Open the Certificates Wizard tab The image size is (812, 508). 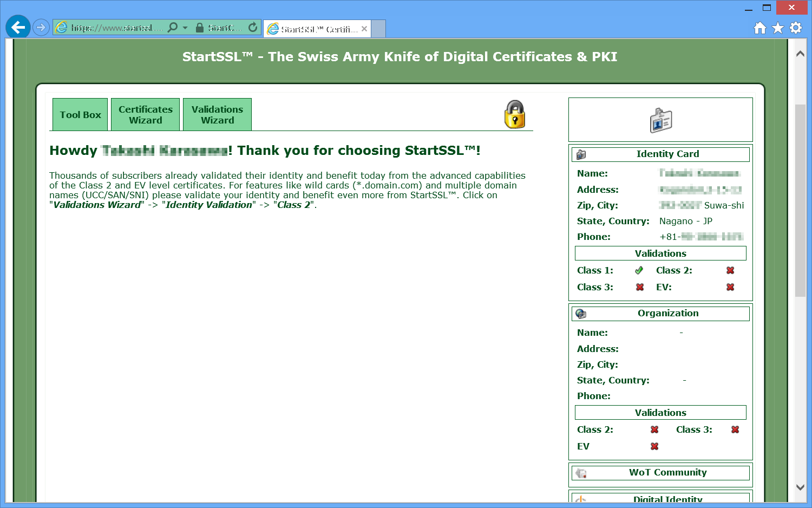coord(146,115)
